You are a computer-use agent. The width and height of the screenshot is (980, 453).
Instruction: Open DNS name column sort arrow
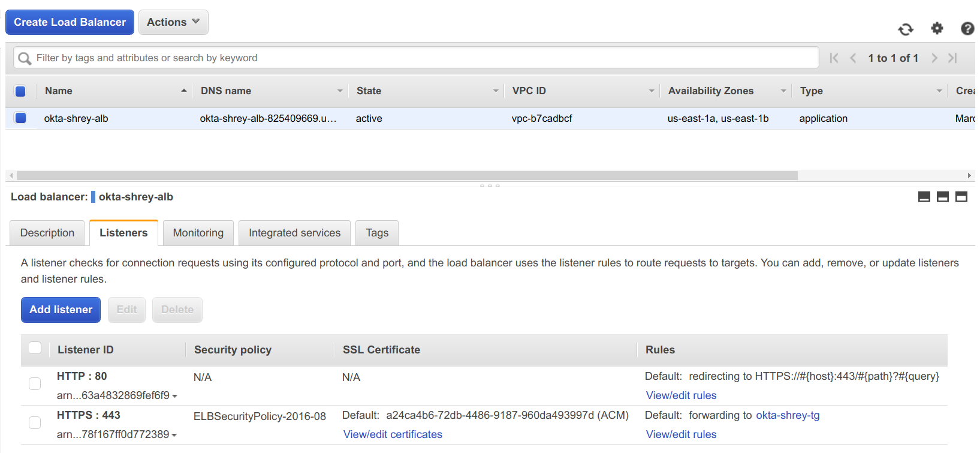point(340,91)
